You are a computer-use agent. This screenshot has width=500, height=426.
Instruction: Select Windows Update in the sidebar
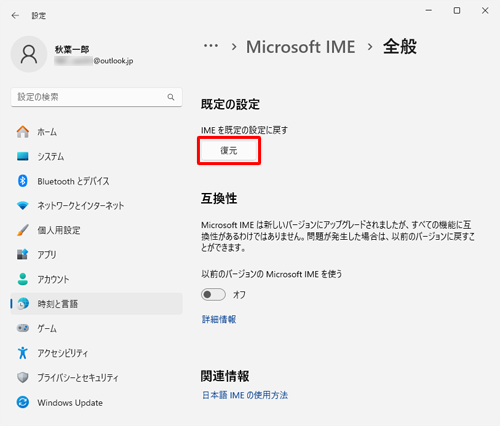[97, 402]
